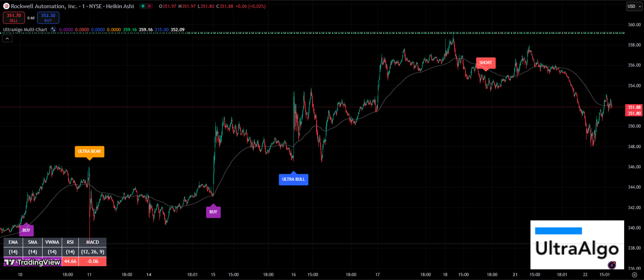Click the 346.00 price axis label
Screen dimensions: 644x280
(x=634, y=167)
